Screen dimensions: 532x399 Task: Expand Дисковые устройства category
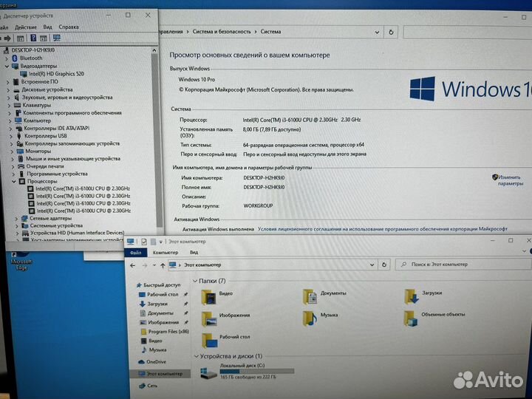pos(8,90)
